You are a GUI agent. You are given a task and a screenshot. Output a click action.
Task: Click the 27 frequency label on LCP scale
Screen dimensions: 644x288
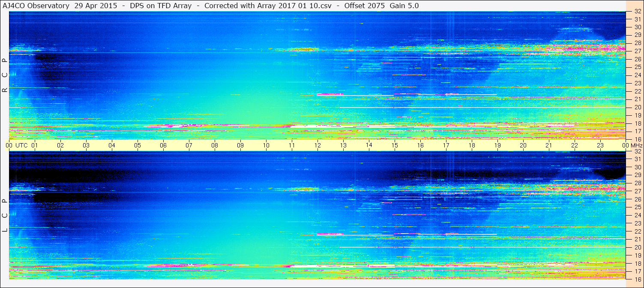coord(638,191)
